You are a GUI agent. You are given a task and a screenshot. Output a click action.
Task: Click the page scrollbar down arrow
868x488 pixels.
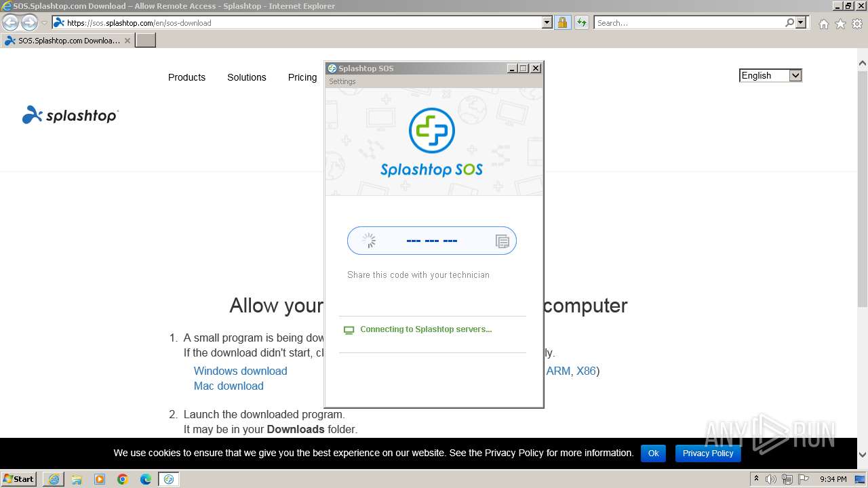pos(862,455)
